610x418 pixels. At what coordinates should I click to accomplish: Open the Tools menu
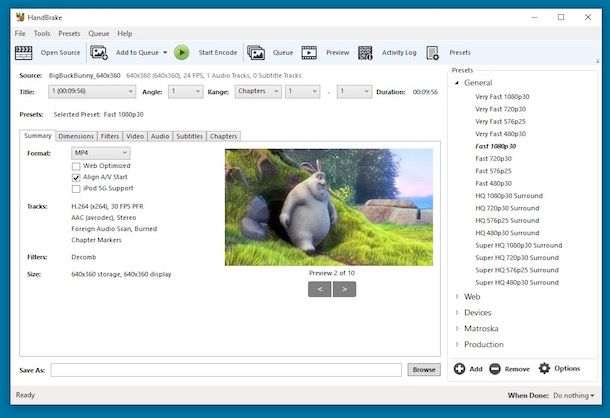42,33
